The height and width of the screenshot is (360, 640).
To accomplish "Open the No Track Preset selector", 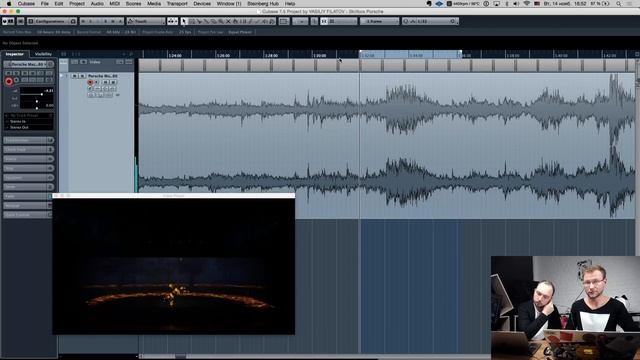I will 29,116.
